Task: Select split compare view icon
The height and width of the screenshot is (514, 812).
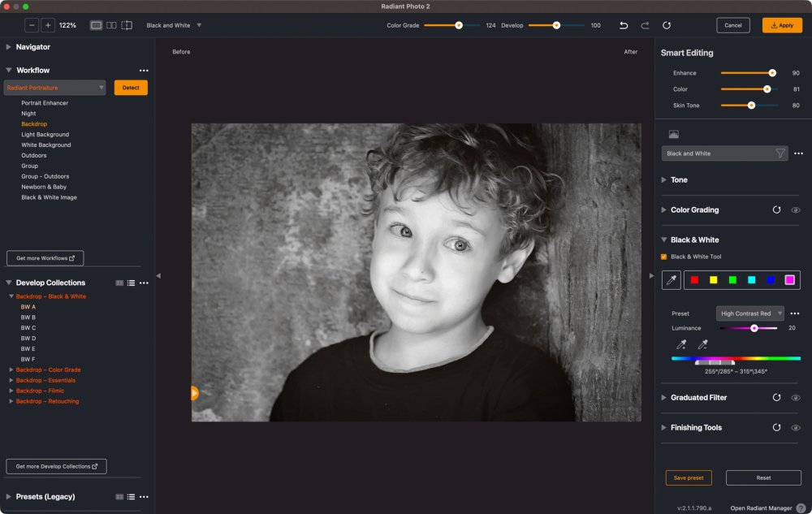Action: pos(127,25)
